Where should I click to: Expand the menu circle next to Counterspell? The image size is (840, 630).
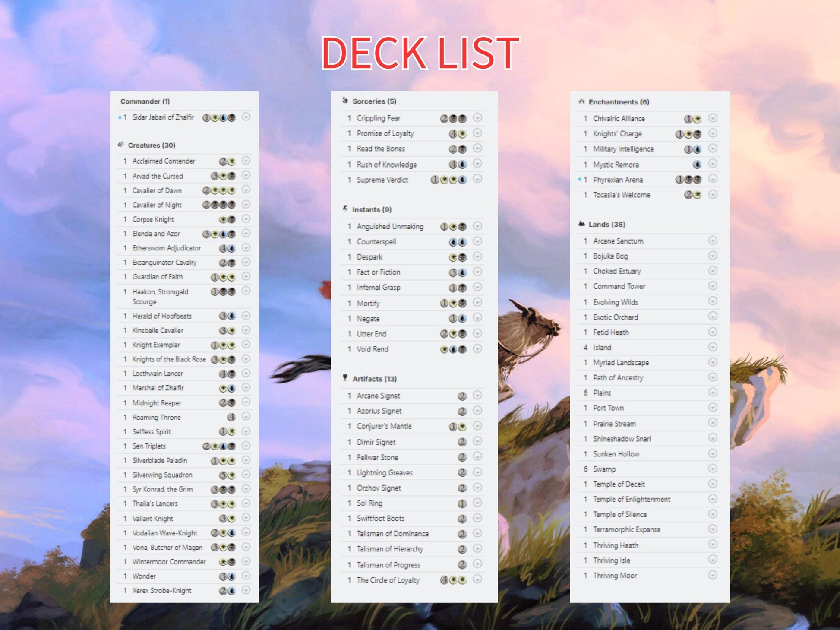(x=477, y=241)
